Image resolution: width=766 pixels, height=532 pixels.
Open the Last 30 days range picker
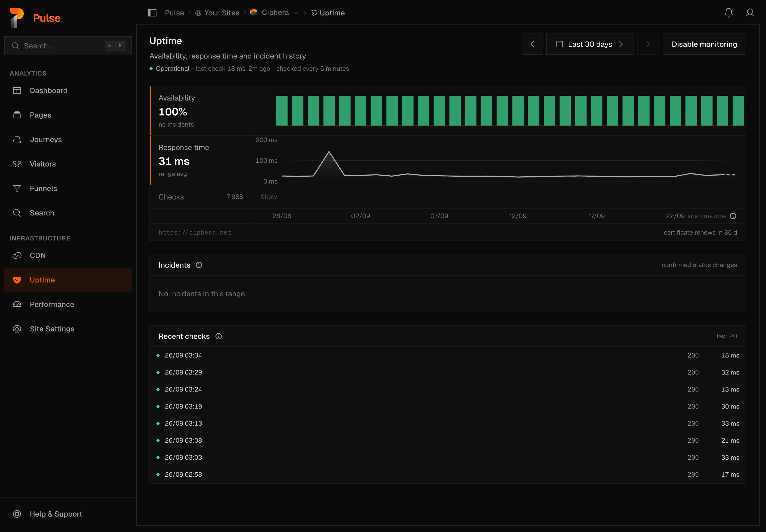coord(590,44)
